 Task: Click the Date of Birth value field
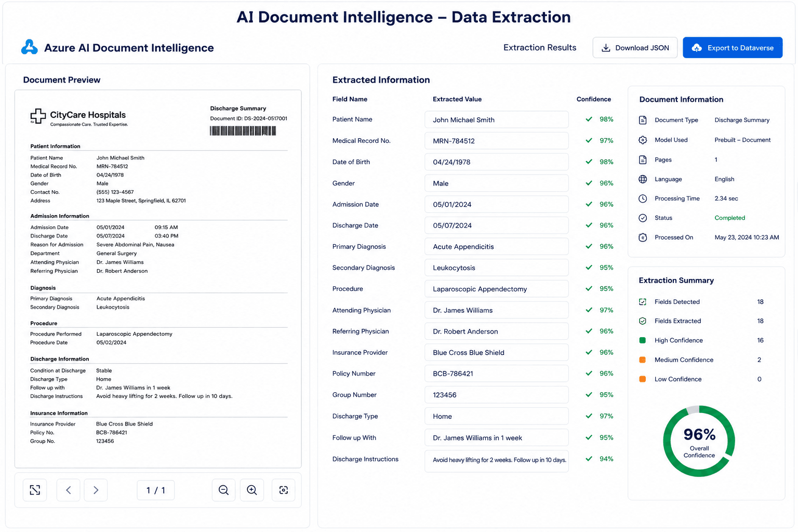click(497, 162)
